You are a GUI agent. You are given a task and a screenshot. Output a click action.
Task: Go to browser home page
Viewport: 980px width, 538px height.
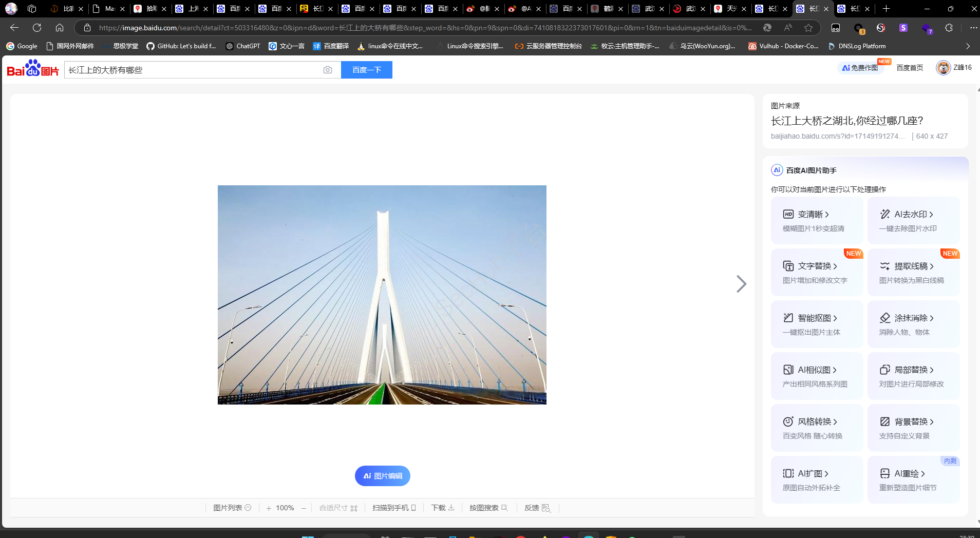click(x=60, y=28)
